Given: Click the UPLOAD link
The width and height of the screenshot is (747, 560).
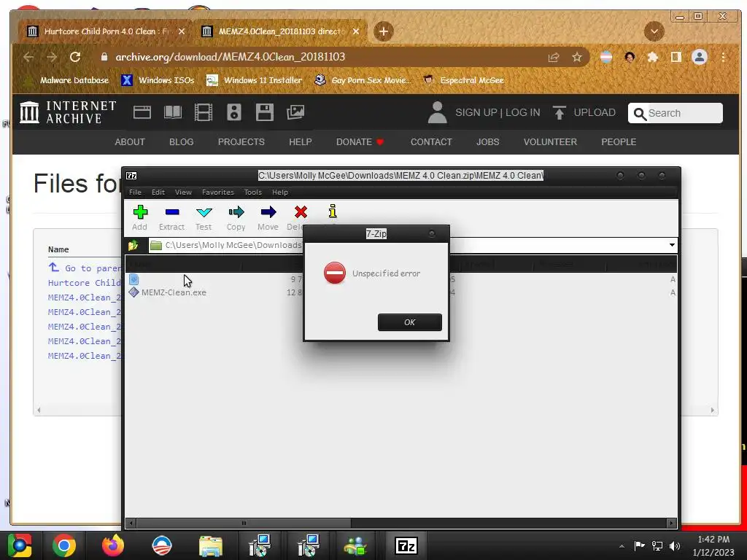Looking at the screenshot, I should pos(584,112).
